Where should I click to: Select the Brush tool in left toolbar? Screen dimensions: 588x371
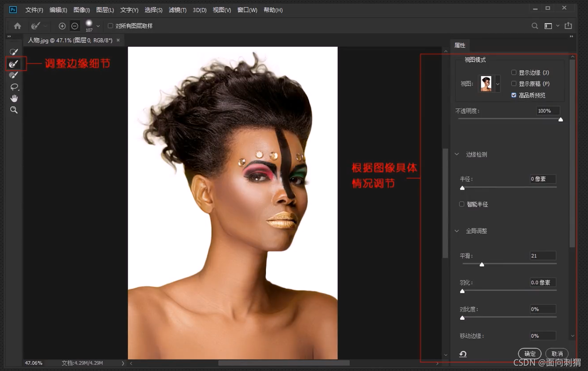coord(14,75)
